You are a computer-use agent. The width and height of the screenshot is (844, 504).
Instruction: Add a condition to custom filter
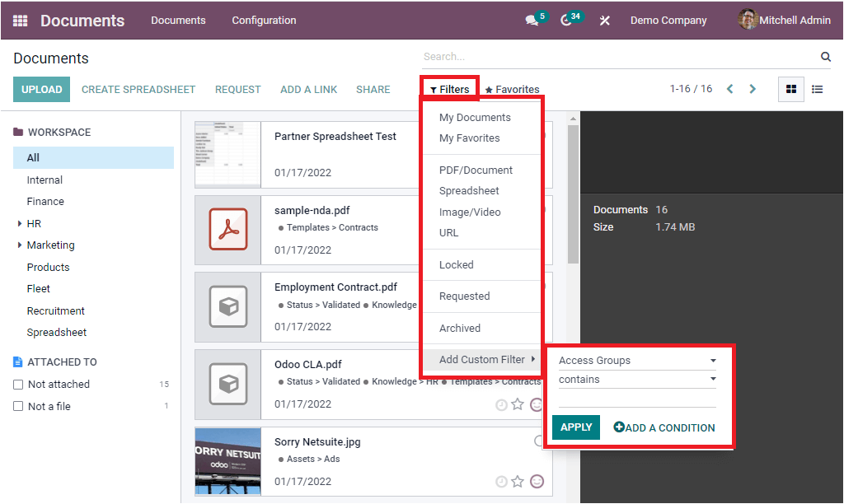pos(664,427)
